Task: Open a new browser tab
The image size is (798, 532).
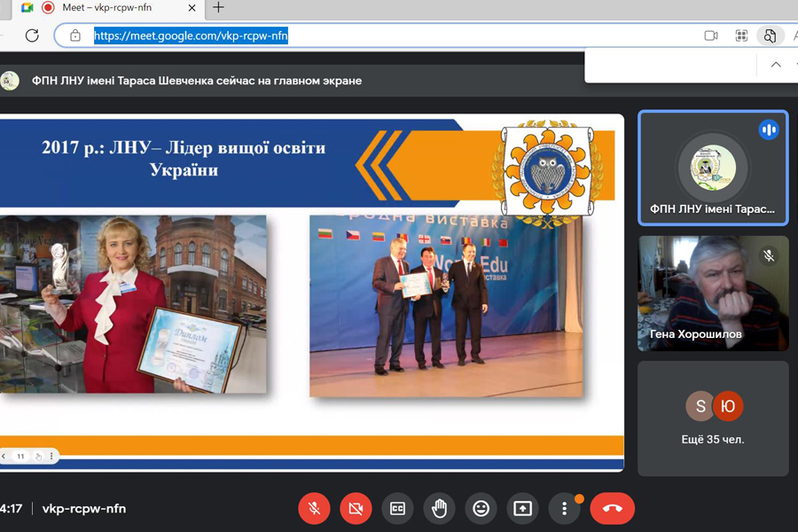Action: point(218,8)
